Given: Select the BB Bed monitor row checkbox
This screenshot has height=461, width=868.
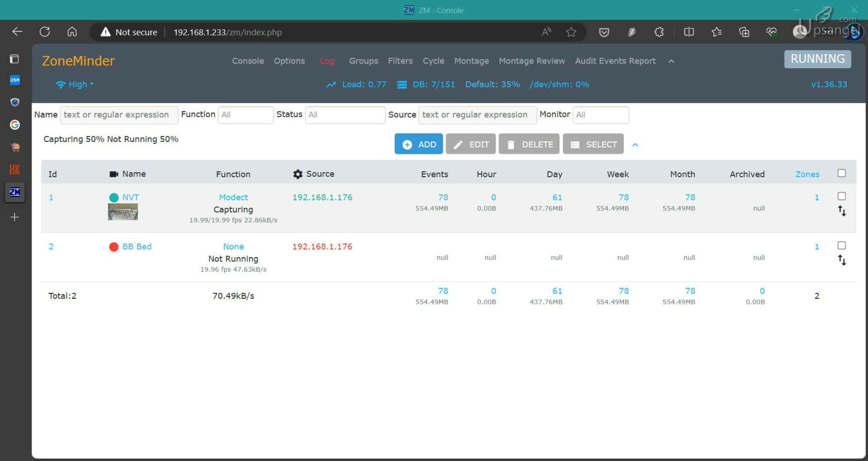Looking at the screenshot, I should pos(841,245).
